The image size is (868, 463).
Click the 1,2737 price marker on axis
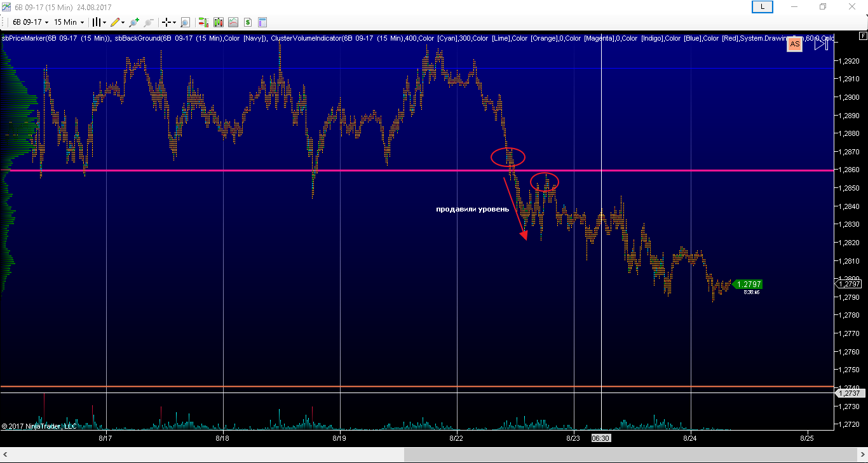[850, 393]
